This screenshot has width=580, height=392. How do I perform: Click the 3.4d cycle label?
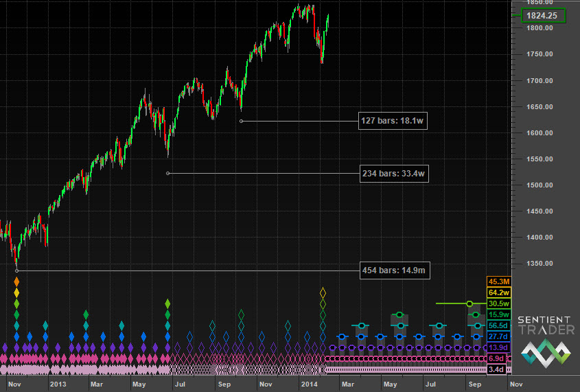[496, 369]
